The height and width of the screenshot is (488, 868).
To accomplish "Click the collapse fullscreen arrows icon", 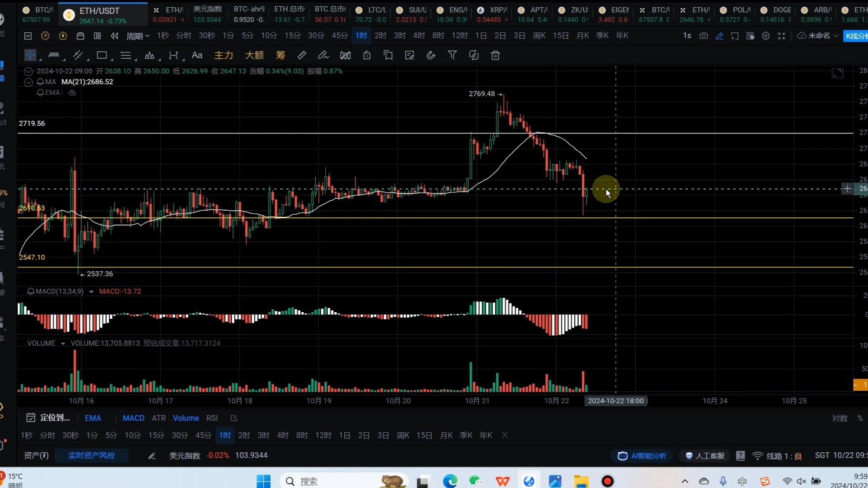I will (x=781, y=36).
